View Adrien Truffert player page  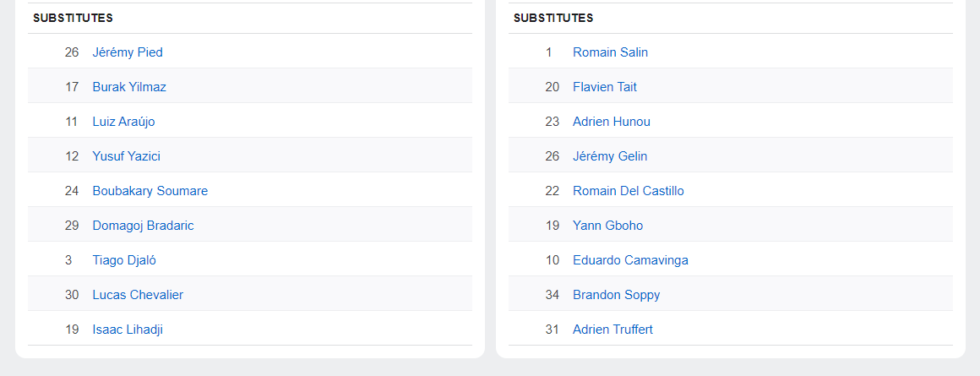point(612,330)
